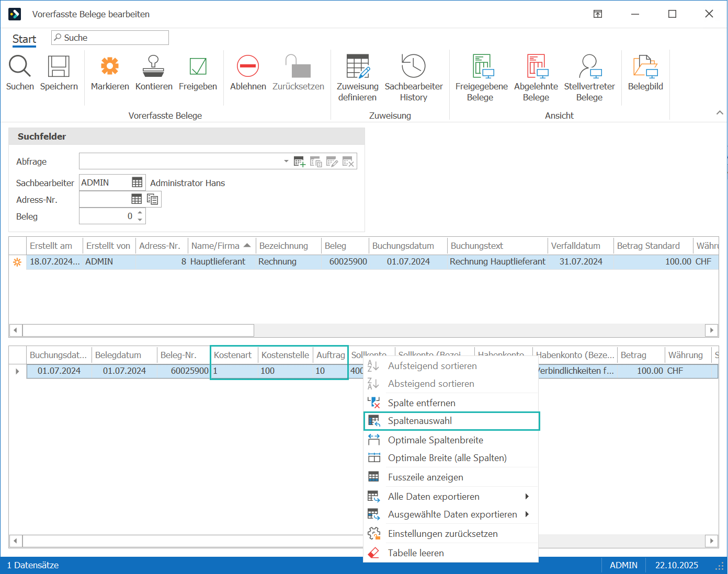This screenshot has width=728, height=574.
Task: Open Kontieren stamp tool
Action: (154, 66)
